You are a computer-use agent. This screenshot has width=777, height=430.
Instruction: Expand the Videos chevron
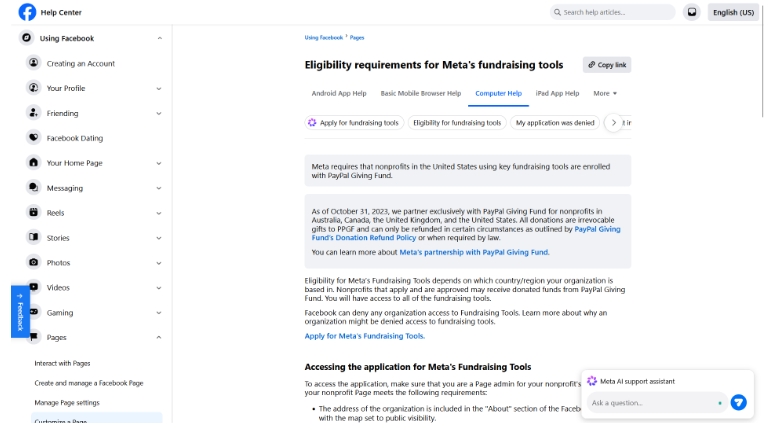coord(159,287)
